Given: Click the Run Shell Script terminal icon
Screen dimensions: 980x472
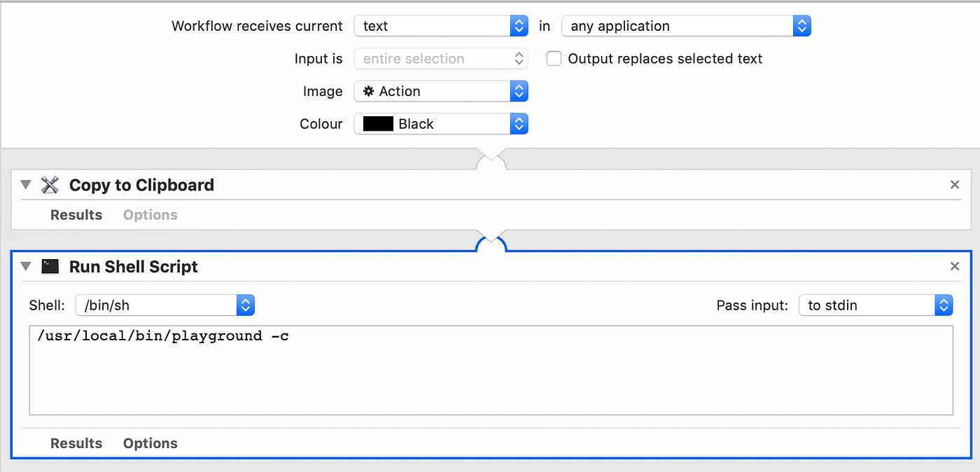Looking at the screenshot, I should (x=50, y=267).
